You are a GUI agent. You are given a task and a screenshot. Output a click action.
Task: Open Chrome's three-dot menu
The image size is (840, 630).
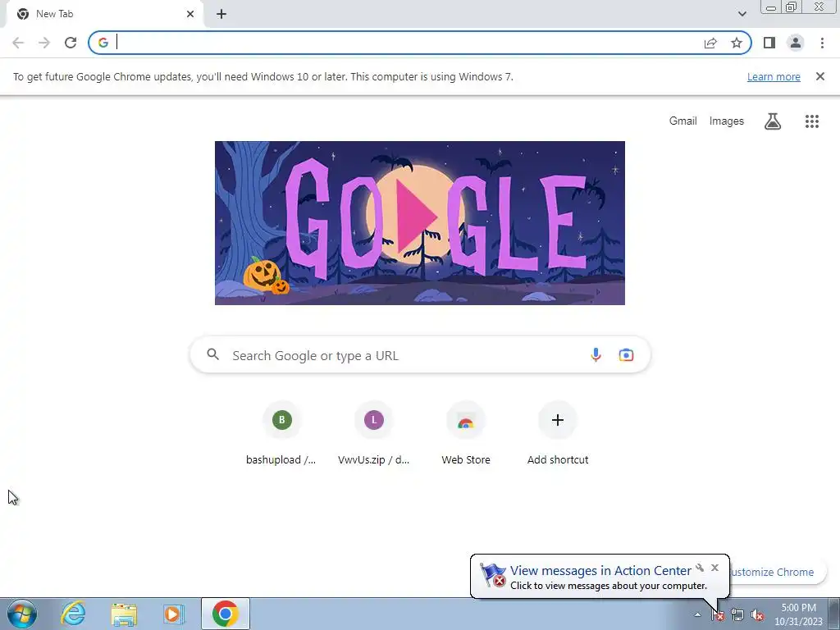(x=822, y=43)
